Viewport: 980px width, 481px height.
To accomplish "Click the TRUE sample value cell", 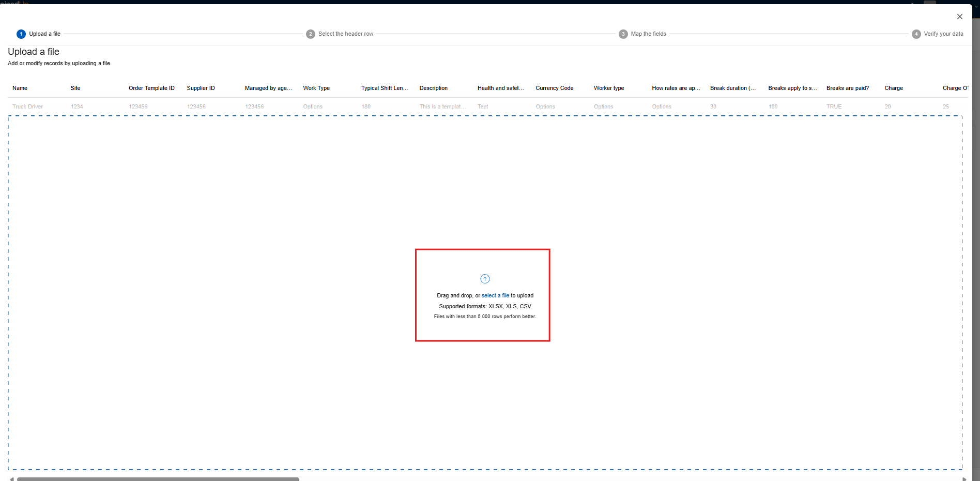I will 834,107.
